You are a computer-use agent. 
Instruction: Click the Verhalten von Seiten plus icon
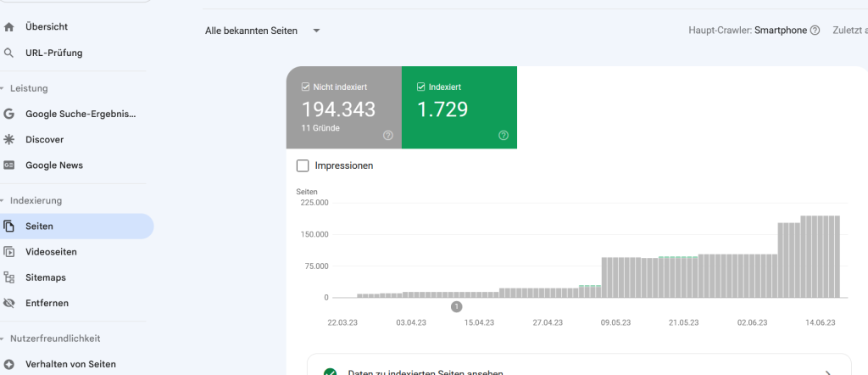pos(8,365)
